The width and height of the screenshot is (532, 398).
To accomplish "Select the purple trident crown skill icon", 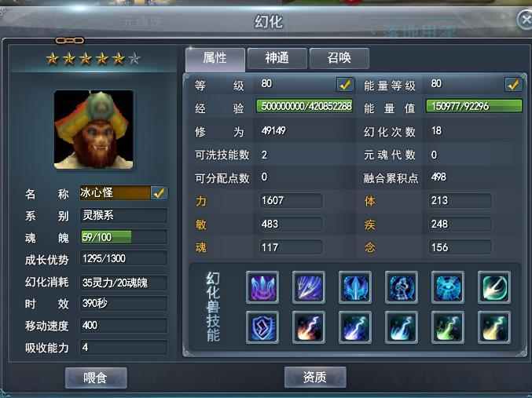I will point(262,287).
